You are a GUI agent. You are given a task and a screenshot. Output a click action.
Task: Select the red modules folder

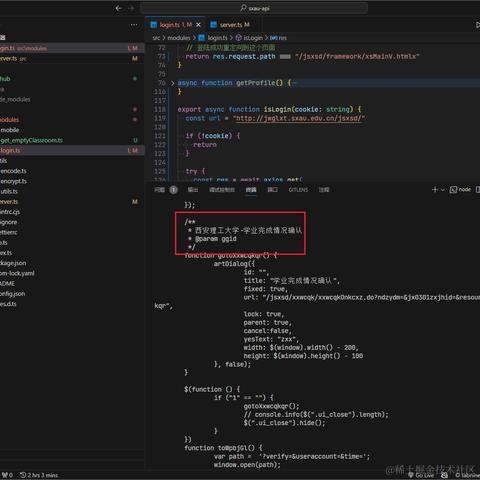coord(72,120)
